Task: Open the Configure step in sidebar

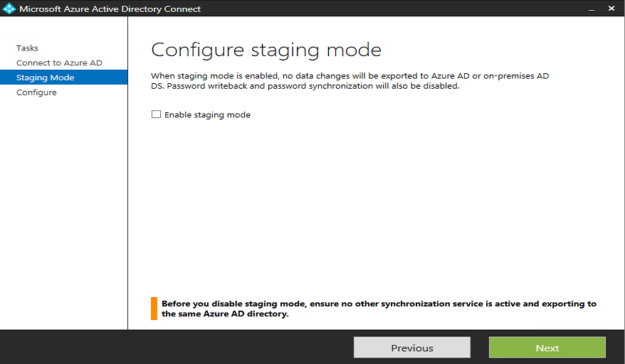Action: pyautogui.click(x=36, y=92)
